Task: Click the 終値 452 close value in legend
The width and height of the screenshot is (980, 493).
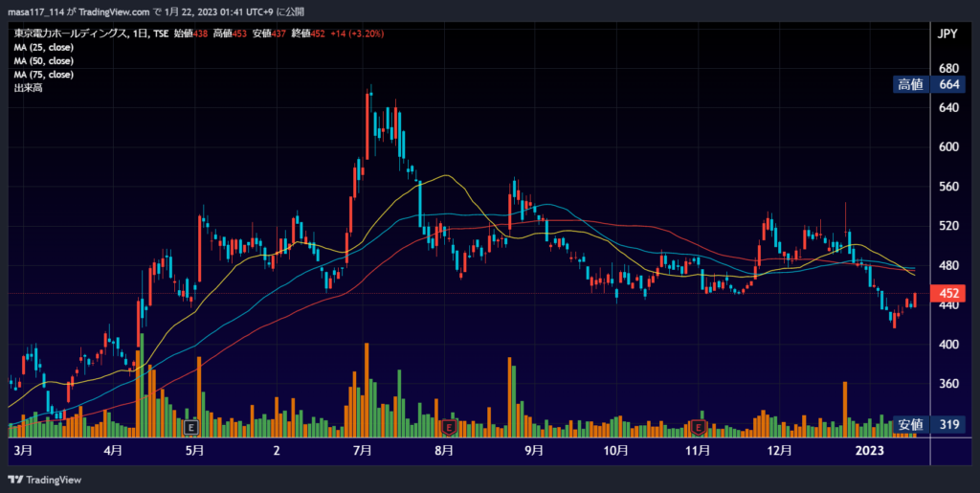Action: 309,34
